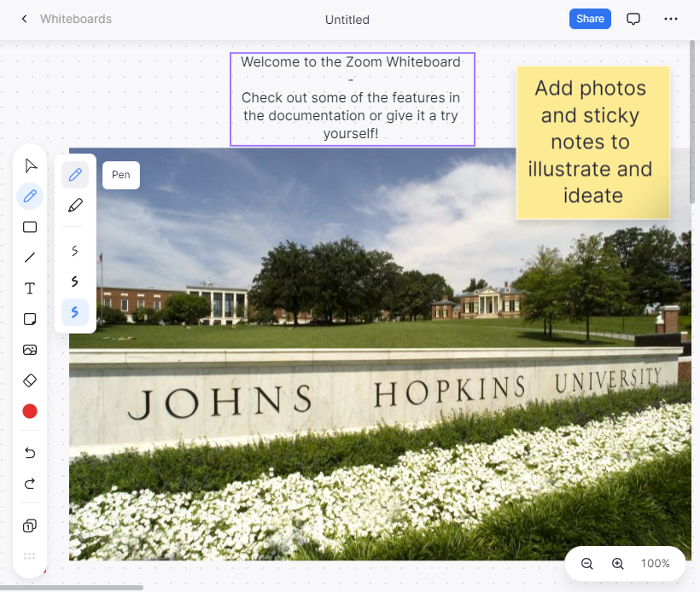Select the yellow sticky note
The width and height of the screenshot is (700, 592).
pos(592,142)
